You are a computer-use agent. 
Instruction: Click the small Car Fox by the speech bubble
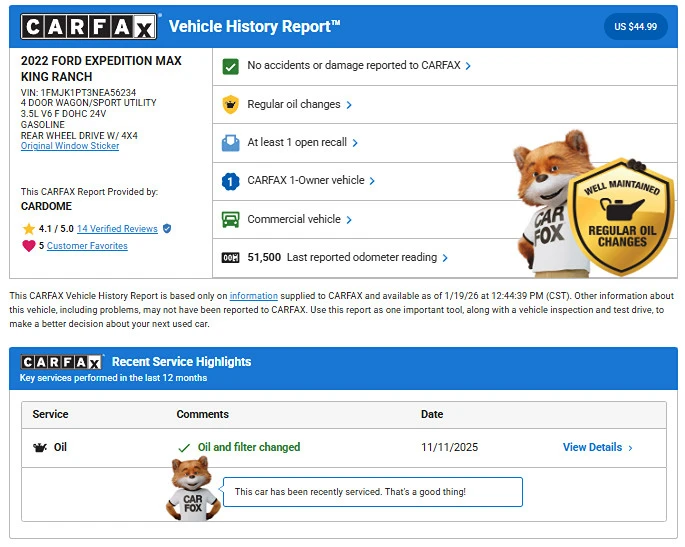coord(193,488)
